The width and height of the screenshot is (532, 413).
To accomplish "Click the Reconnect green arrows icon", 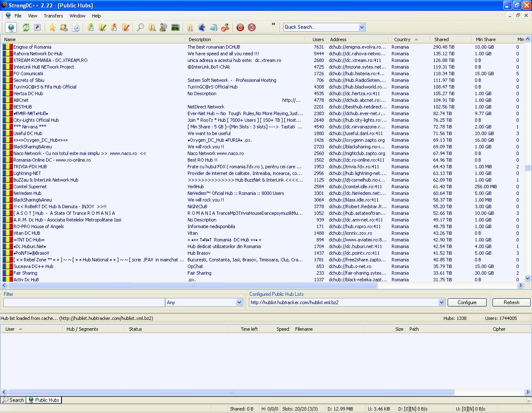I will 26,27.
